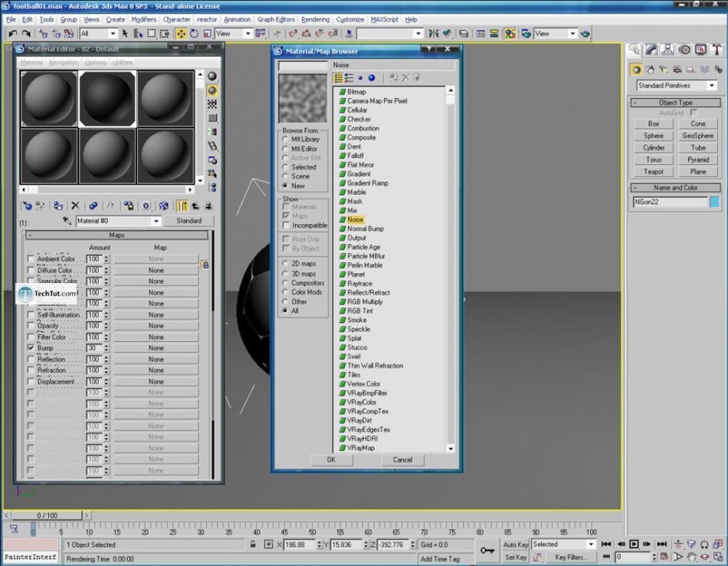Collapse the Name and Color rollout
This screenshot has height=566, width=728.
click(676, 188)
